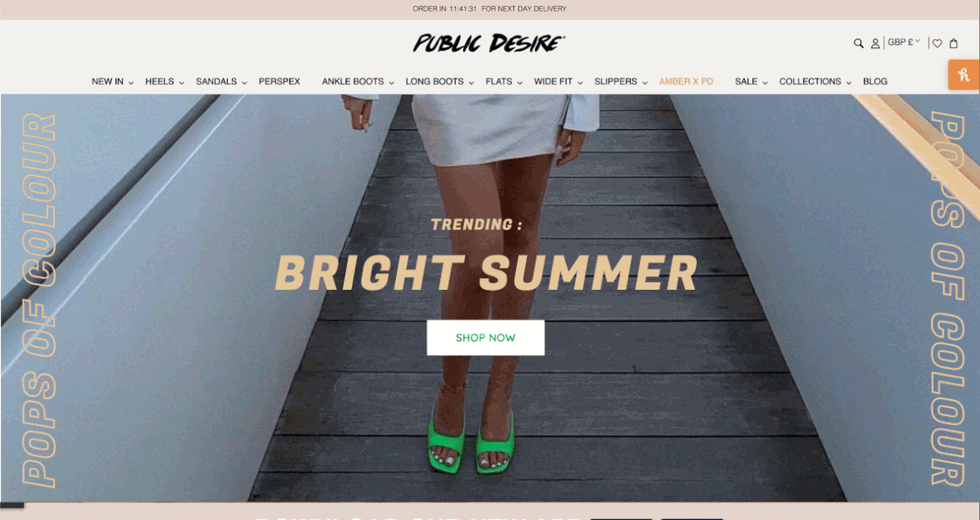The height and width of the screenshot is (520, 980).
Task: Expand the SANDALS dropdown arrow
Action: click(244, 82)
